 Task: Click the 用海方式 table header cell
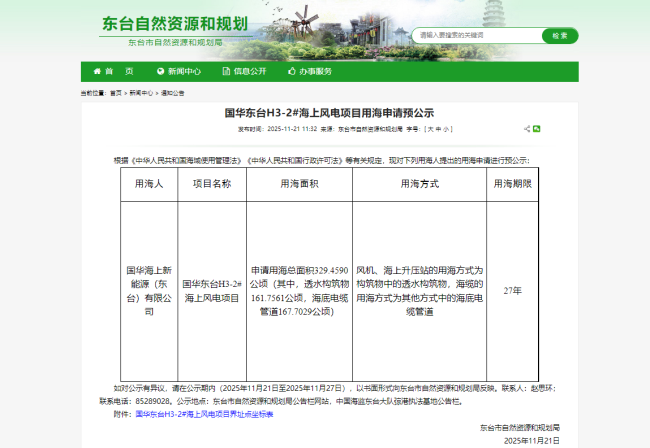(x=420, y=184)
